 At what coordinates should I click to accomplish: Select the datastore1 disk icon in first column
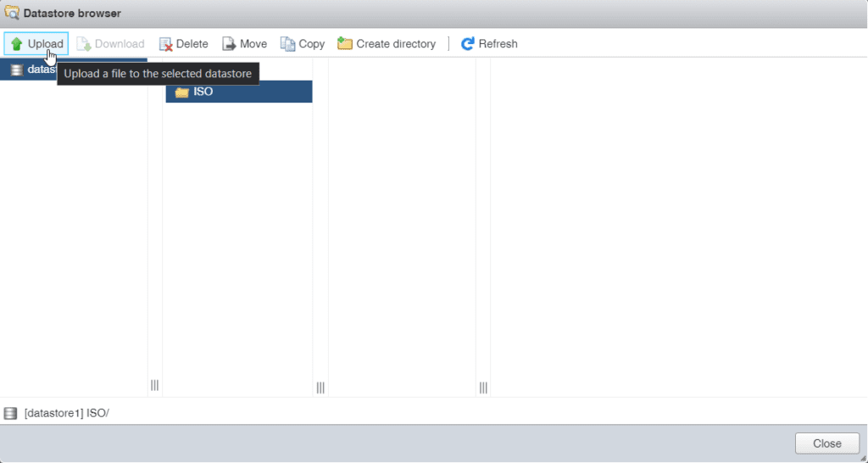tap(16, 70)
